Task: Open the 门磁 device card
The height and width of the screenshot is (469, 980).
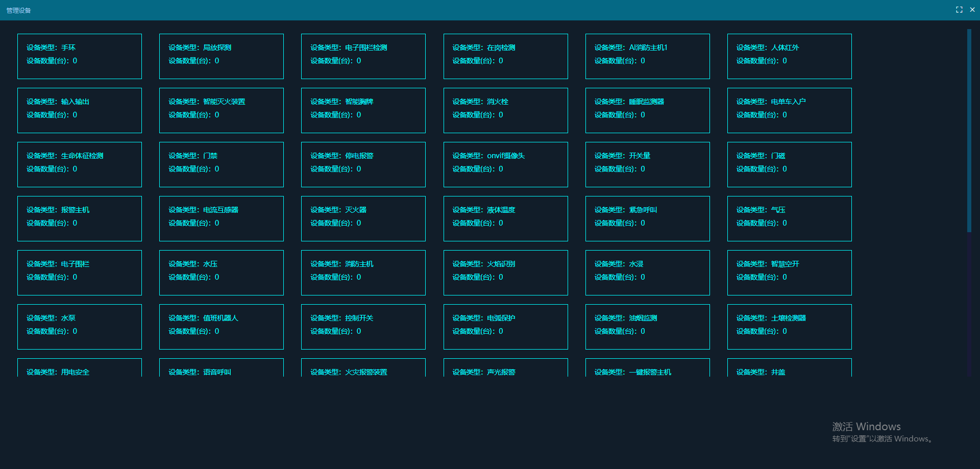Action: click(x=789, y=164)
